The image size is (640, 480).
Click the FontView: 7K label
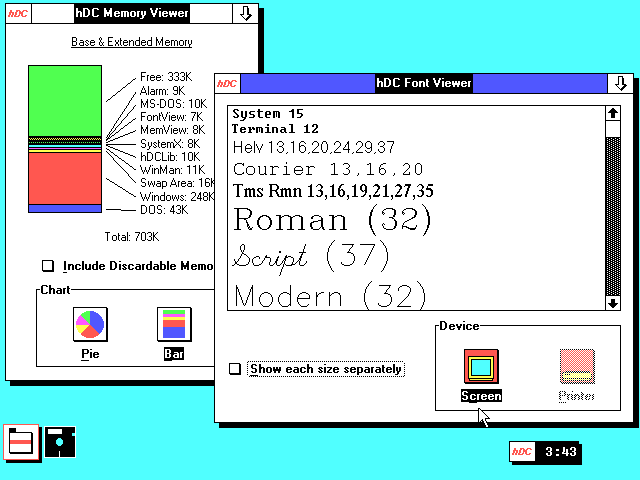click(x=171, y=117)
